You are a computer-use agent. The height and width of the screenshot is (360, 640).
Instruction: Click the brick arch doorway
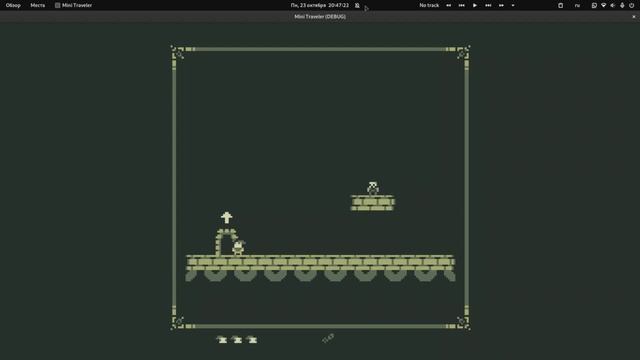coord(226,242)
